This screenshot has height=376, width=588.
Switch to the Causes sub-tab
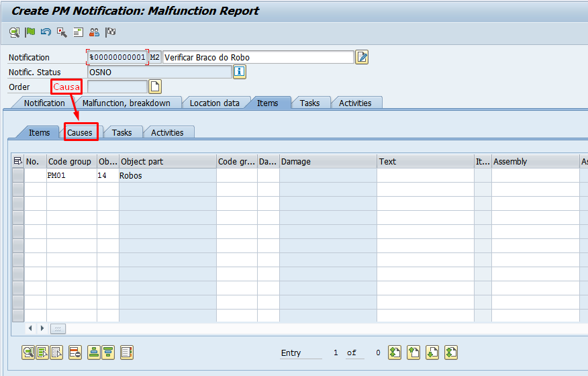point(80,132)
